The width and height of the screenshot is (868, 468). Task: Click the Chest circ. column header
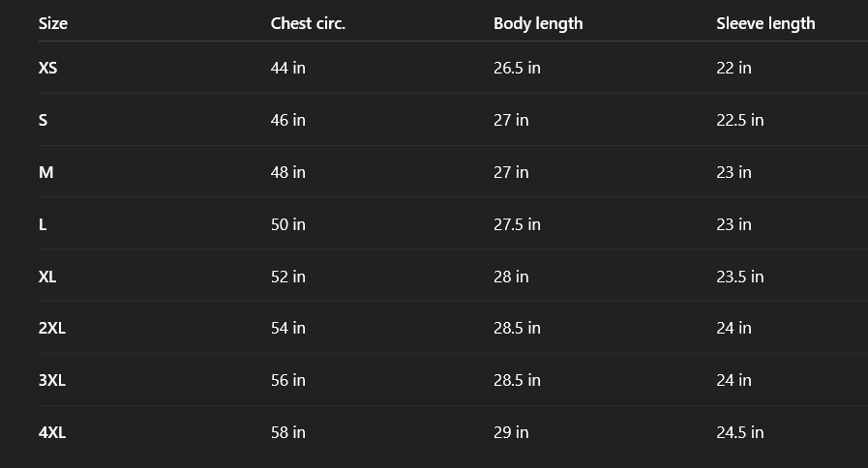(308, 23)
